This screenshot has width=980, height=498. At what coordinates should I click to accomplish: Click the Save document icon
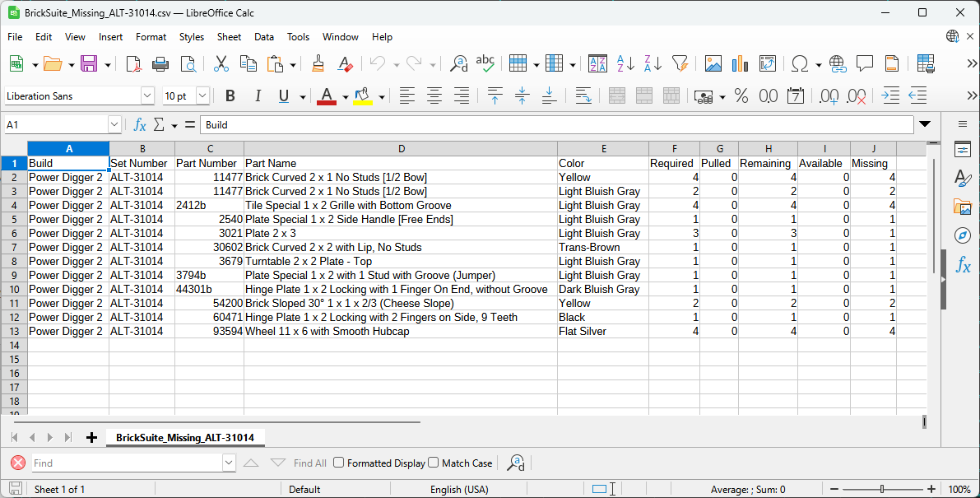click(89, 63)
